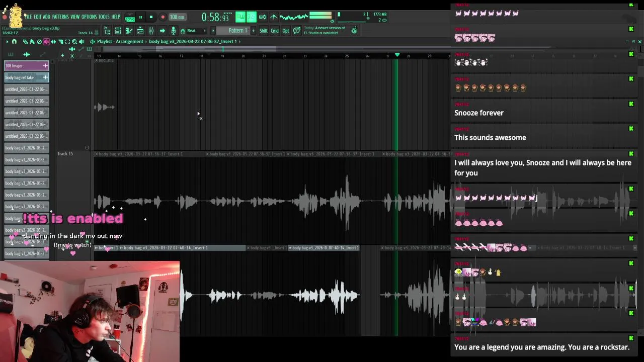The width and height of the screenshot is (644, 362).
Task: Select the Slip tool
Action: [53, 42]
